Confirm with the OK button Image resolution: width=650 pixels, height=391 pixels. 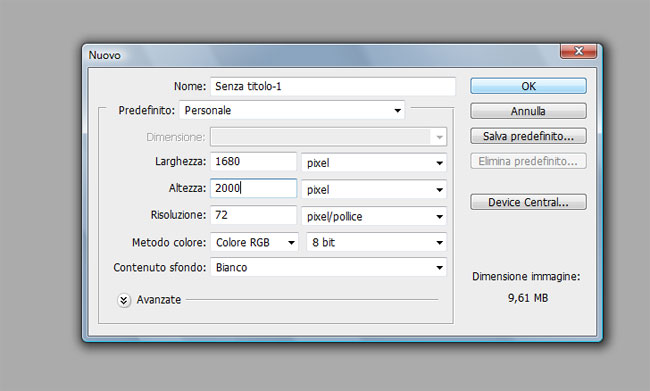(x=528, y=86)
